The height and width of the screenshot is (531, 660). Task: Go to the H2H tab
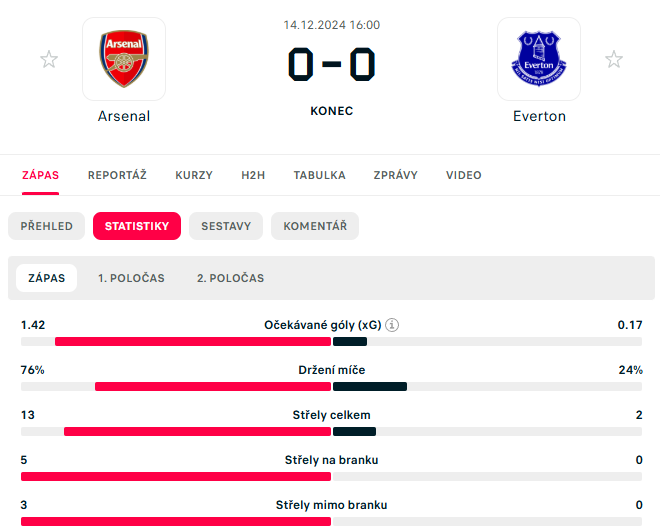coord(253,175)
